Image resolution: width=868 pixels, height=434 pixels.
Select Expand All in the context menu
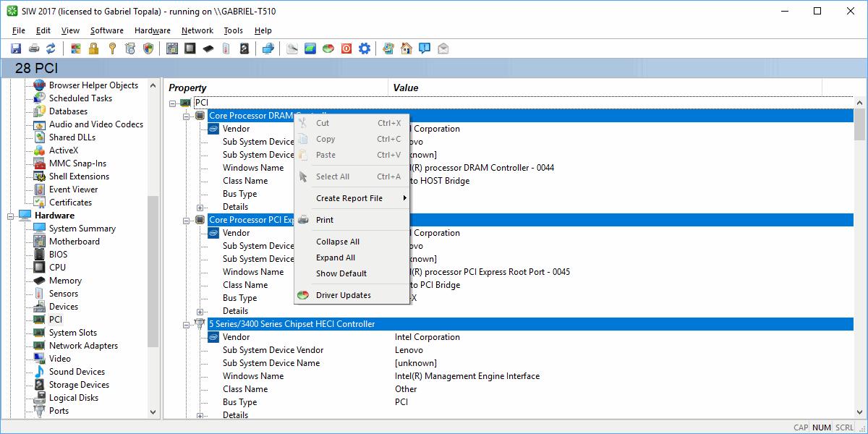(x=335, y=258)
